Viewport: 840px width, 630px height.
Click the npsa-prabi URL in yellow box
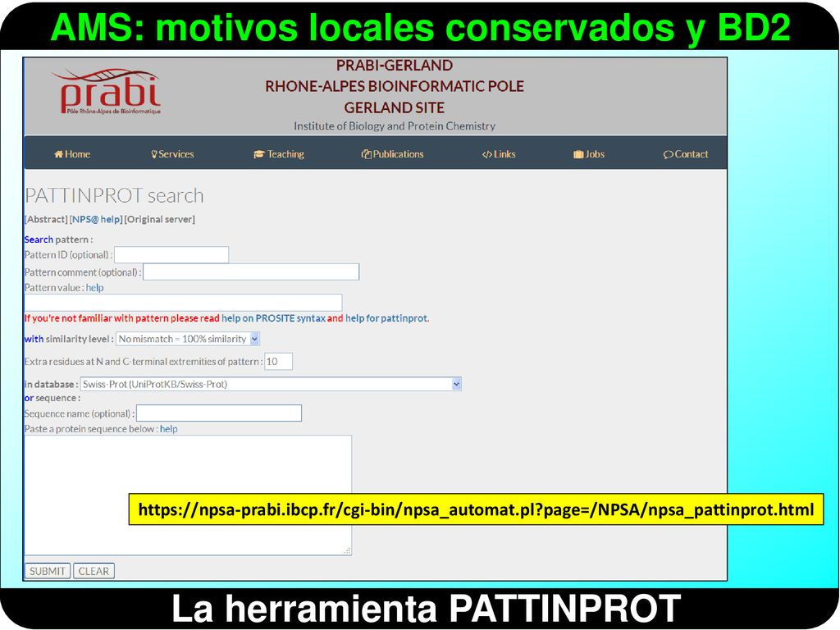[x=477, y=509]
